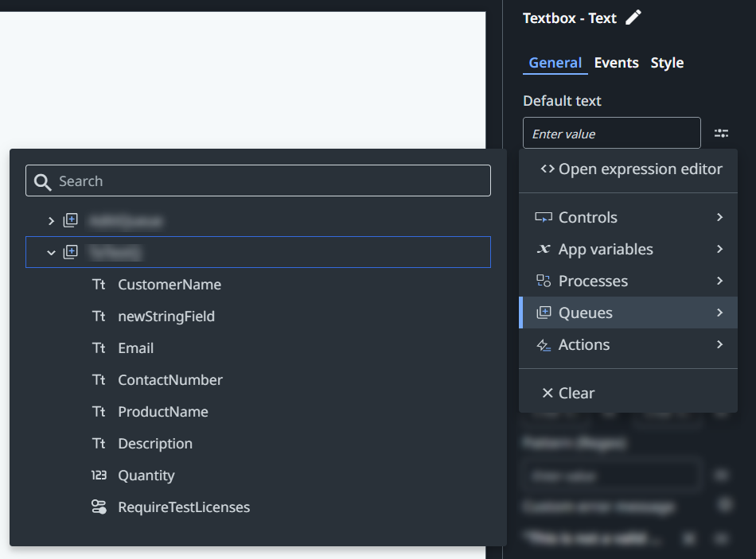Open the Style tab

pos(667,63)
